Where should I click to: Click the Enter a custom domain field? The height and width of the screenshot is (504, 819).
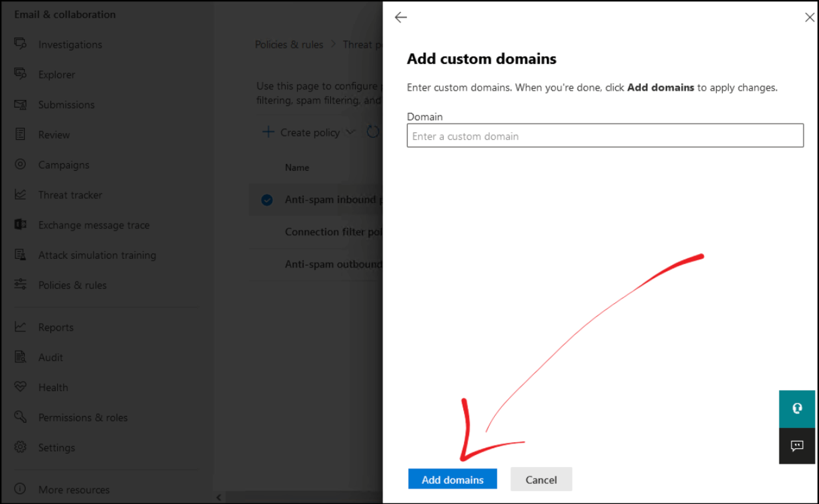(605, 135)
